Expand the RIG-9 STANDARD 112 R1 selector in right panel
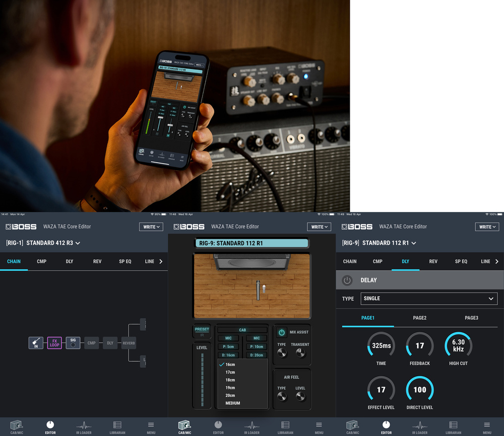This screenshot has height=436, width=504. point(379,243)
